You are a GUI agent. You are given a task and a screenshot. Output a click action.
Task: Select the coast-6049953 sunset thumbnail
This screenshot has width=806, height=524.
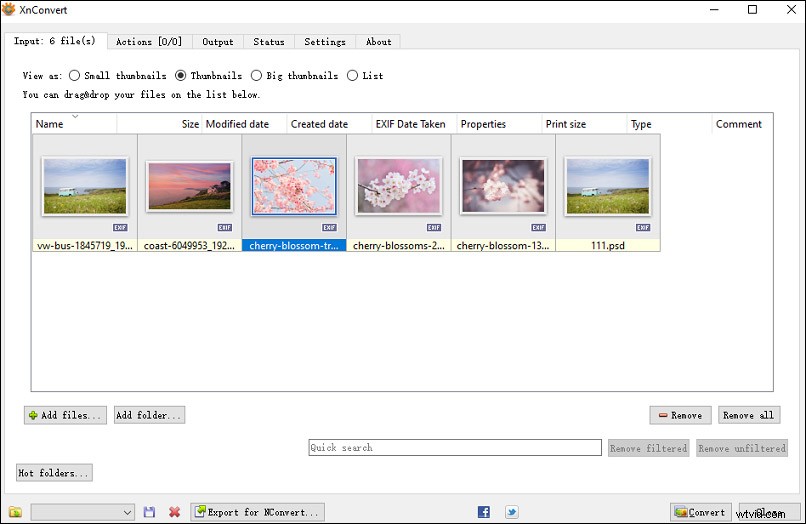(x=189, y=186)
